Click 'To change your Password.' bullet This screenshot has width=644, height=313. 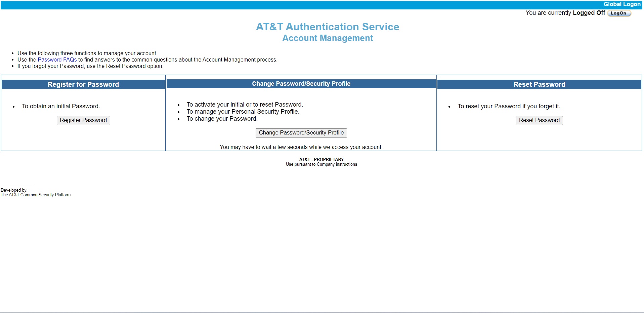point(222,119)
